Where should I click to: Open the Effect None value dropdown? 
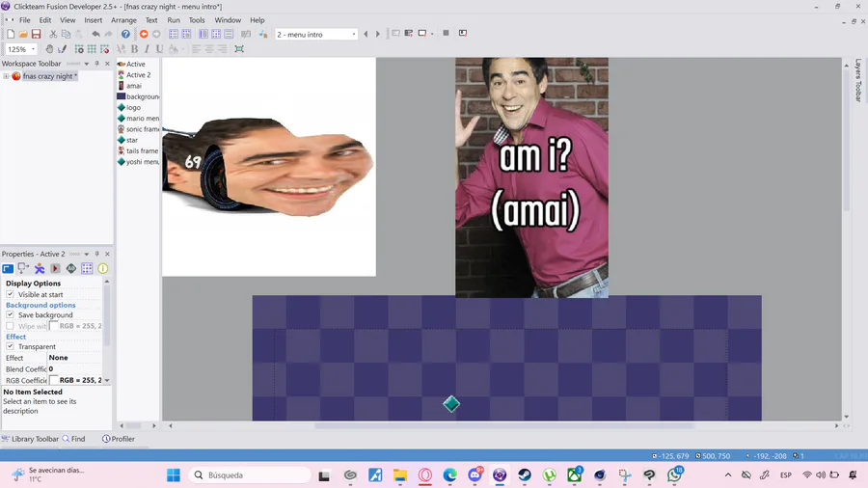[74, 358]
